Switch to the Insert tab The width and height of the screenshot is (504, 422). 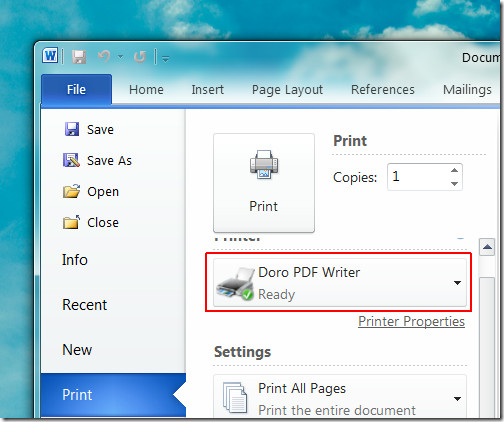(207, 90)
